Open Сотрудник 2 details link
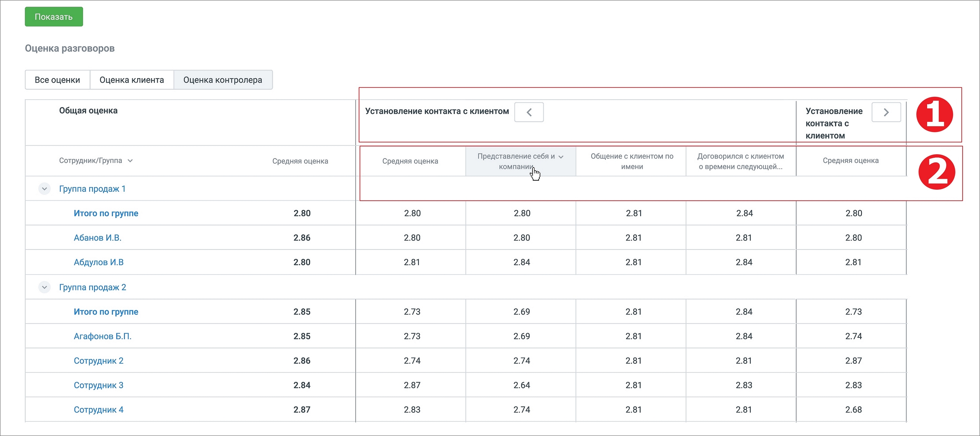This screenshot has width=980, height=436. pos(98,361)
